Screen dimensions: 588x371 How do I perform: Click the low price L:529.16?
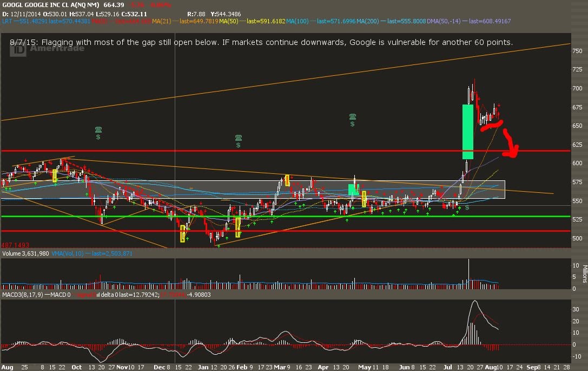click(x=107, y=14)
